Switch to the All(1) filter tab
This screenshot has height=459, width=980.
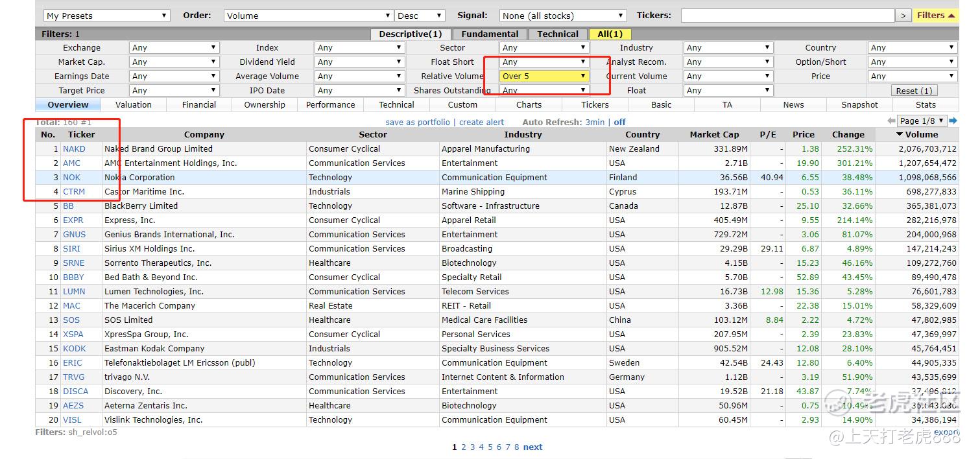point(610,34)
